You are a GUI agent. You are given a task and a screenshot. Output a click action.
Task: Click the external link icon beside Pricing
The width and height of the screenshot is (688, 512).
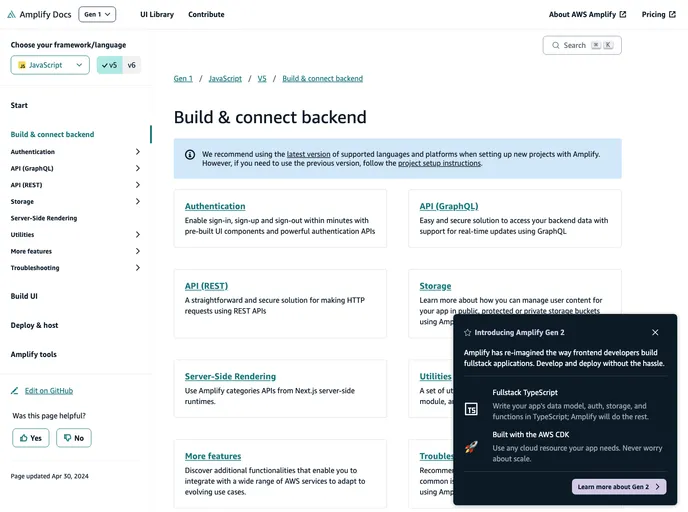tap(672, 14)
